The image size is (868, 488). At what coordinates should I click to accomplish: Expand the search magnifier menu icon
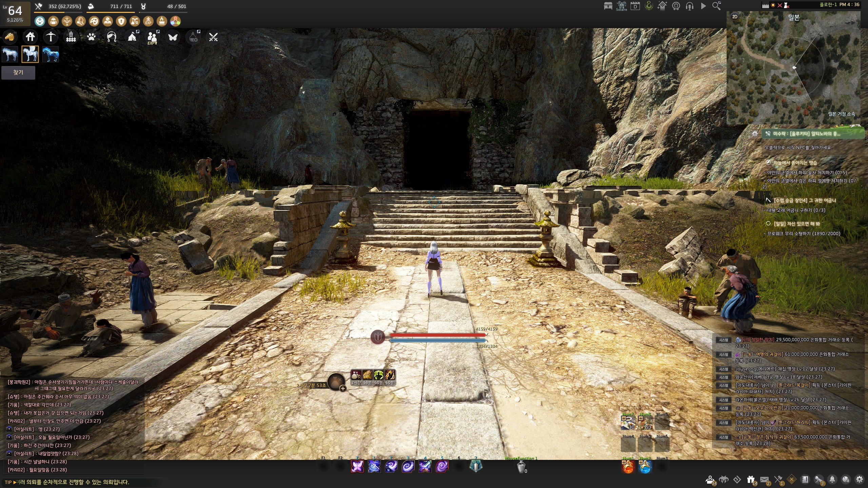(716, 6)
